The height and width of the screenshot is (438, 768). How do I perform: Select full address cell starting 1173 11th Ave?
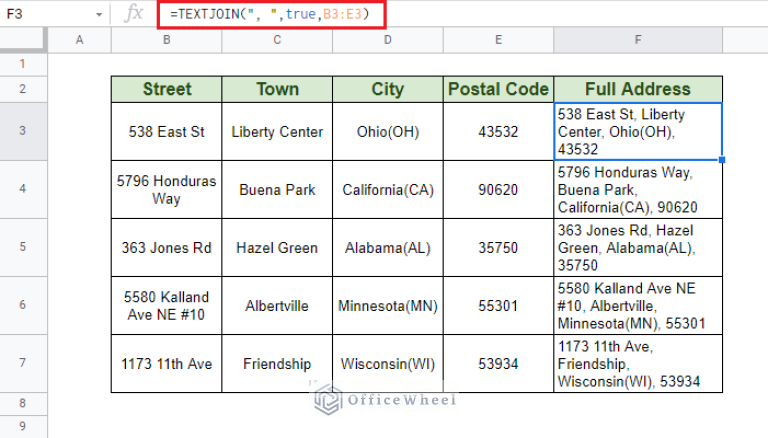click(x=638, y=364)
